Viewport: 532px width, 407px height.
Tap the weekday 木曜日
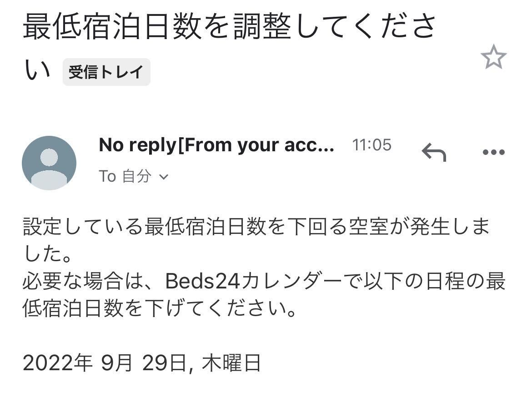pos(231,363)
